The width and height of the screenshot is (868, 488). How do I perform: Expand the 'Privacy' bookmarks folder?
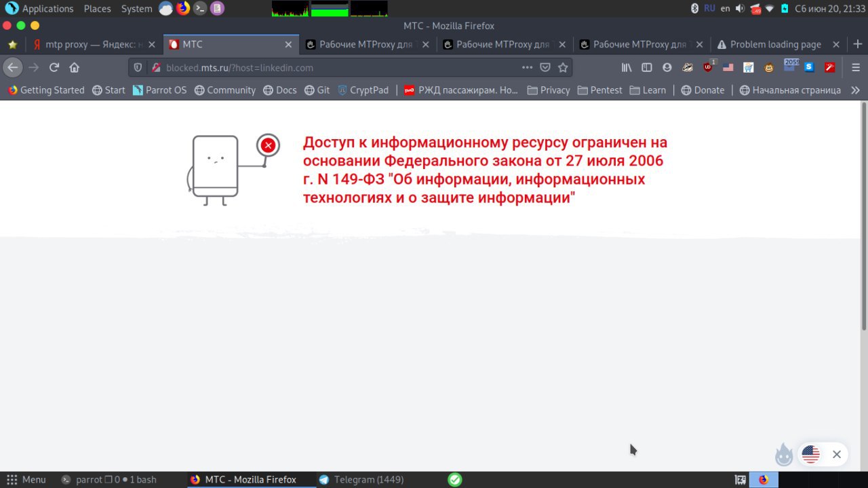coord(548,90)
